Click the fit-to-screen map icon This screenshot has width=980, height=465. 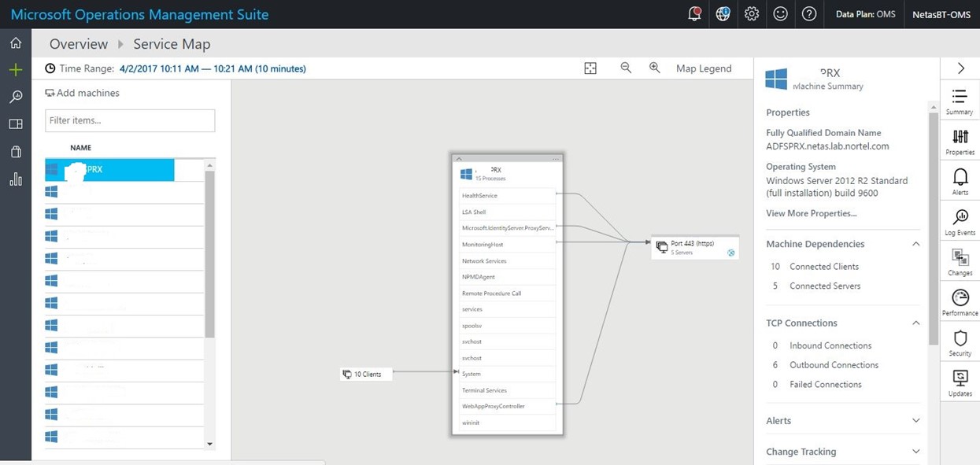(590, 68)
